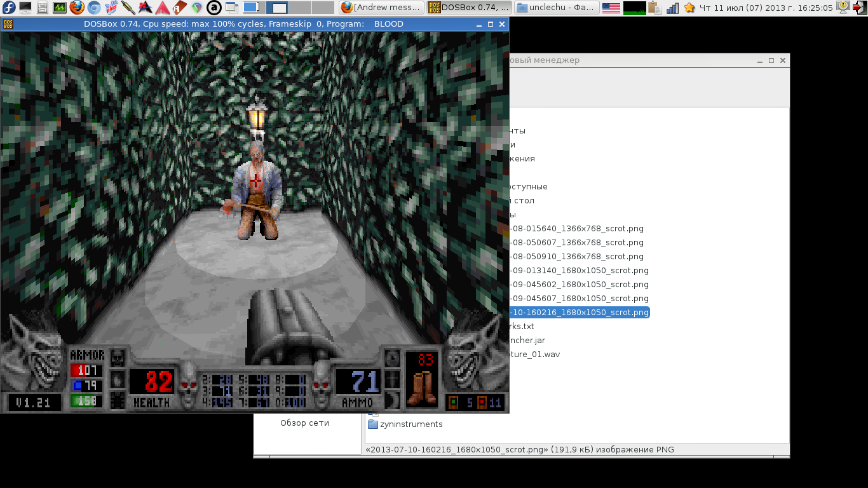Select the zyninstruments folder name

click(x=411, y=424)
